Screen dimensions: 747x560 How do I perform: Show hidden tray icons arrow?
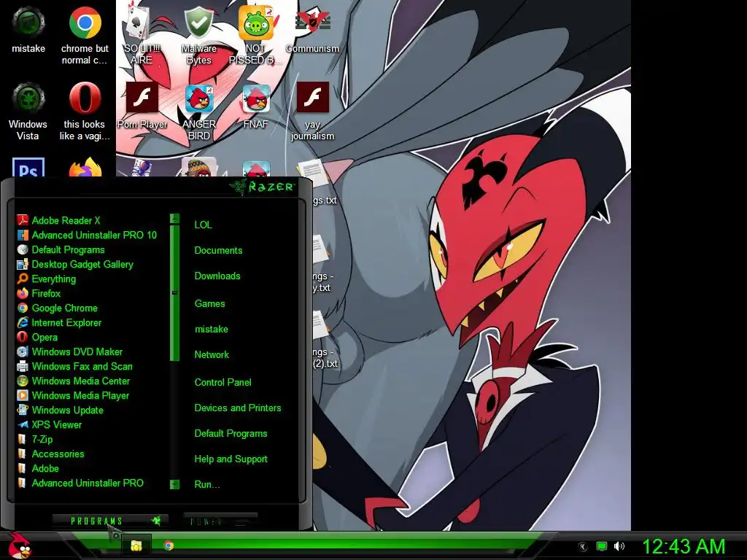583,547
